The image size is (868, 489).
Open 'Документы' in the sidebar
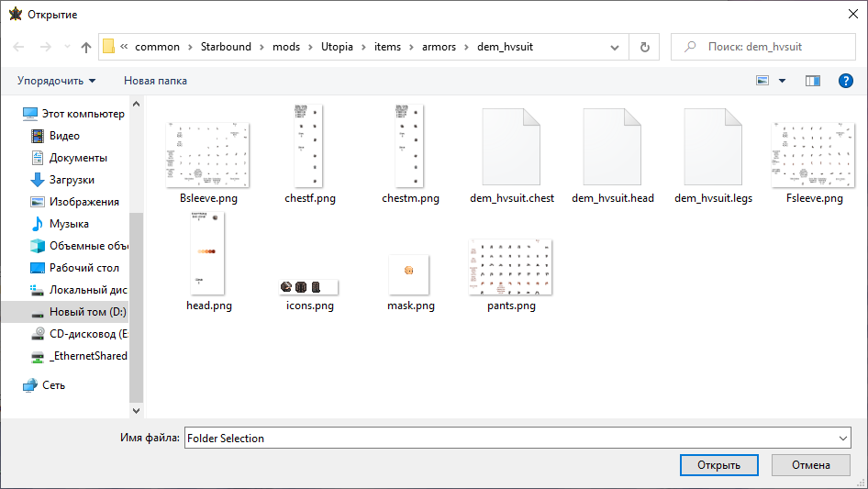tap(69, 158)
